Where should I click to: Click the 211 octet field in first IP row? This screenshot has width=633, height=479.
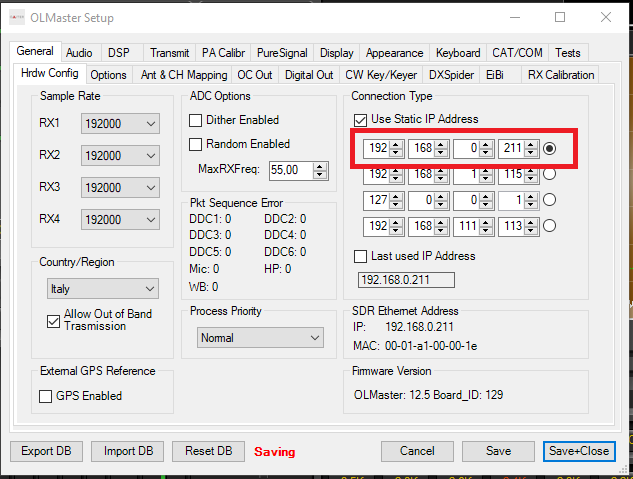pos(511,149)
